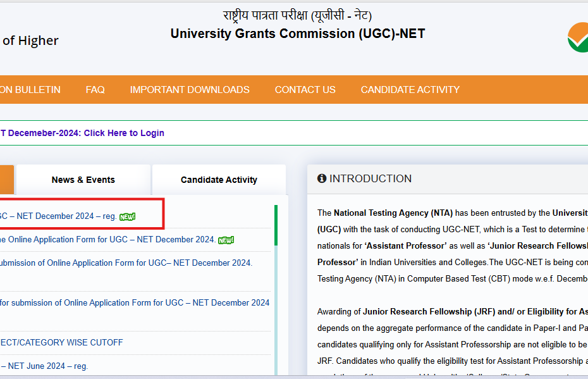
Task: Select the orange active tab left of News & Events
Action: (x=6, y=180)
